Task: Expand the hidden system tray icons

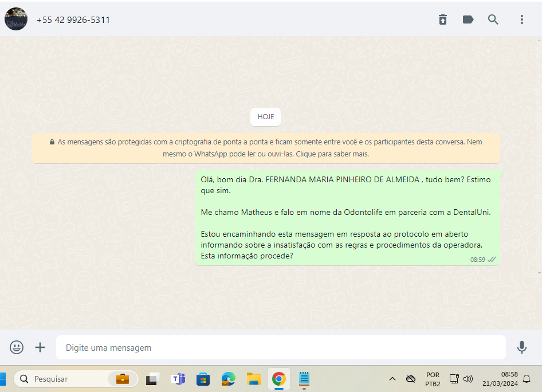Action: [392, 379]
